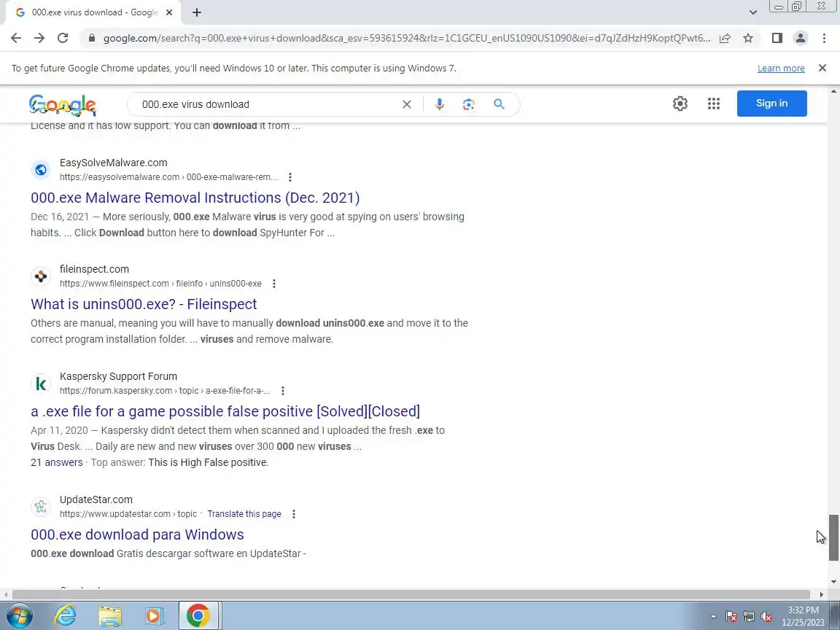Dismiss the Chrome update notification bar
Image resolution: width=840 pixels, height=630 pixels.
(x=822, y=68)
